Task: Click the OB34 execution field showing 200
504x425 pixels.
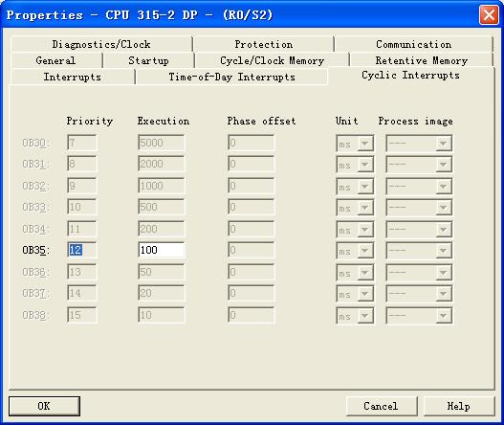Action: (x=162, y=229)
